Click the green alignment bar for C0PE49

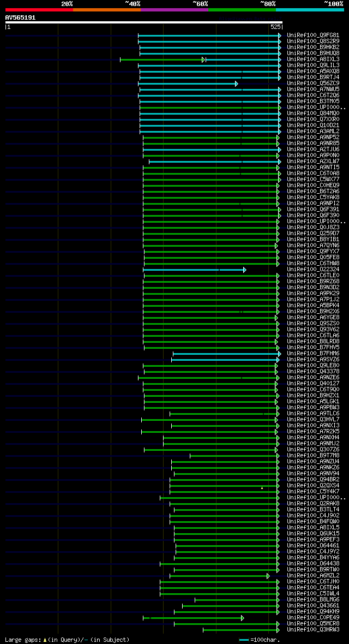point(194,618)
